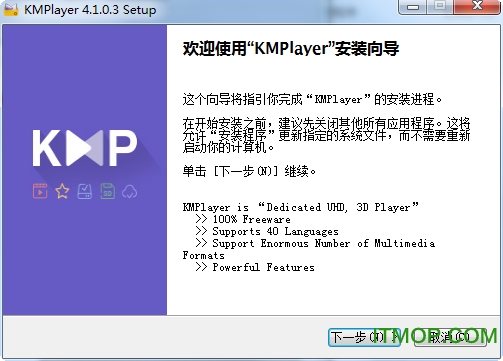The image size is (503, 361).
Task: Click the sentence 这个向导将指引你完成 KMPlayer 的安装进程
Action: (312, 99)
